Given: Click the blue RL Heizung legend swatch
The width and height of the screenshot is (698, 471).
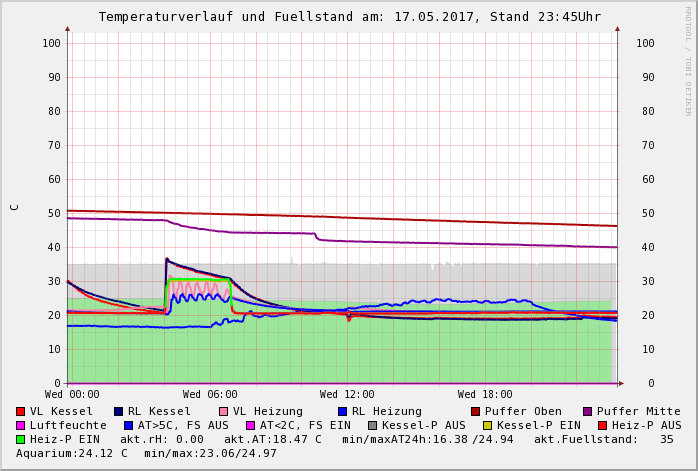Looking at the screenshot, I should coord(342,412).
